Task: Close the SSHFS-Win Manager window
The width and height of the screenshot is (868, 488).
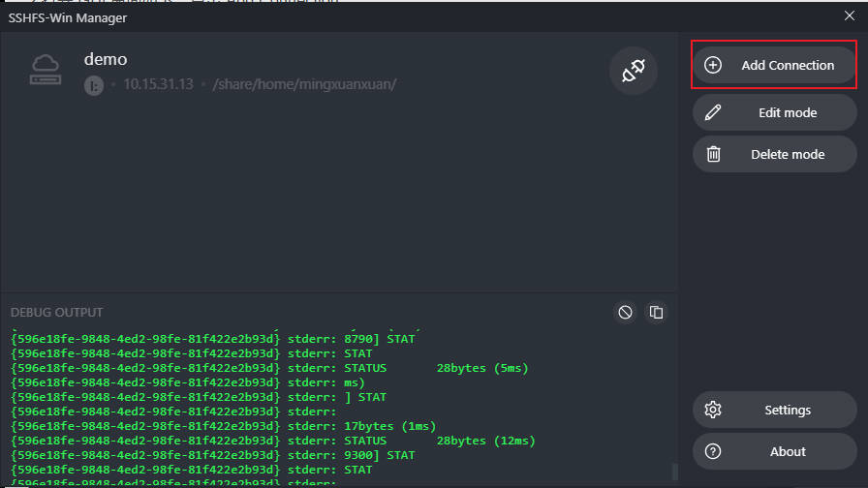Action: 850,15
